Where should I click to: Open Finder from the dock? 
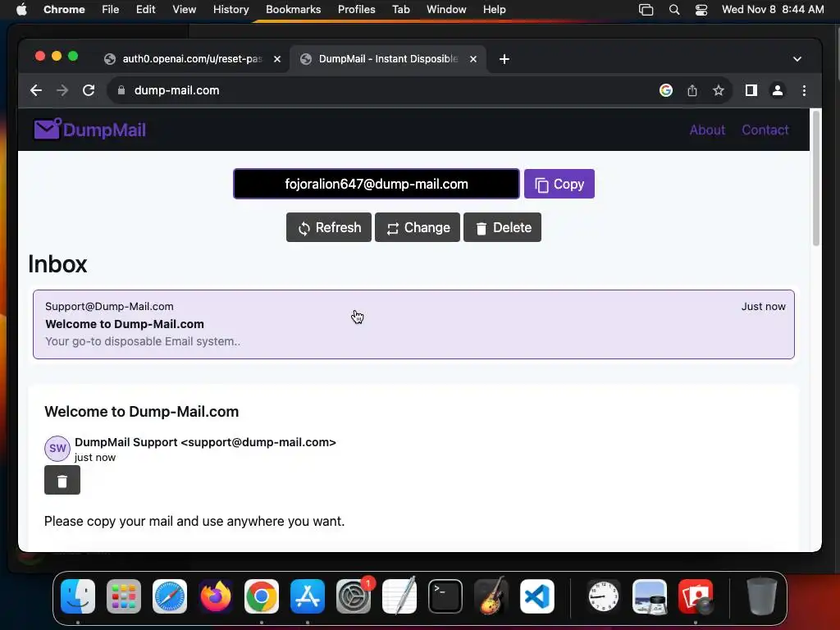[x=78, y=596]
